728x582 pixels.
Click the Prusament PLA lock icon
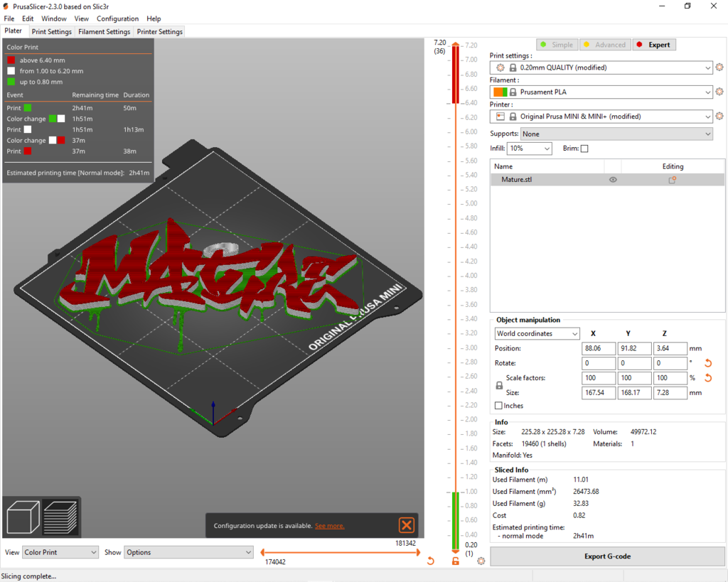513,92
